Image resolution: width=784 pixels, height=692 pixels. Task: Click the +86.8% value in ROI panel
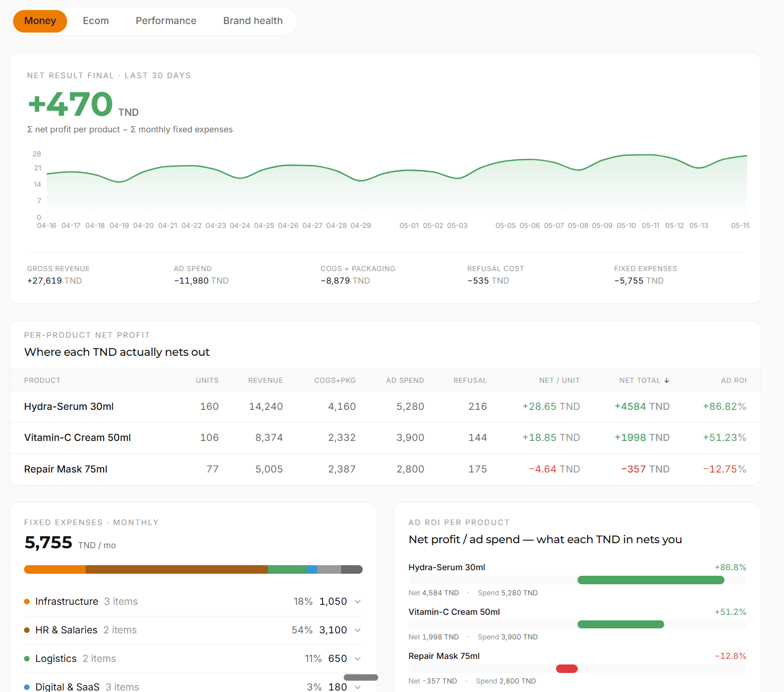click(730, 567)
